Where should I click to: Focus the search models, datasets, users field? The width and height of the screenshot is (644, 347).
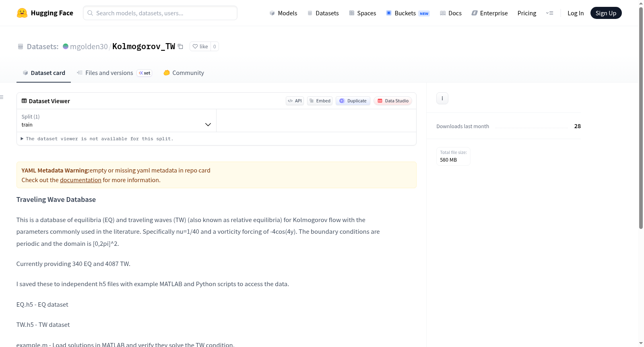tap(160, 13)
